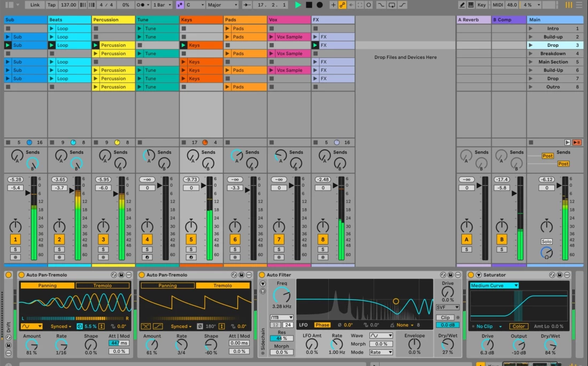
Task: Click the Res slider in Auto Filter
Action: pos(281,338)
